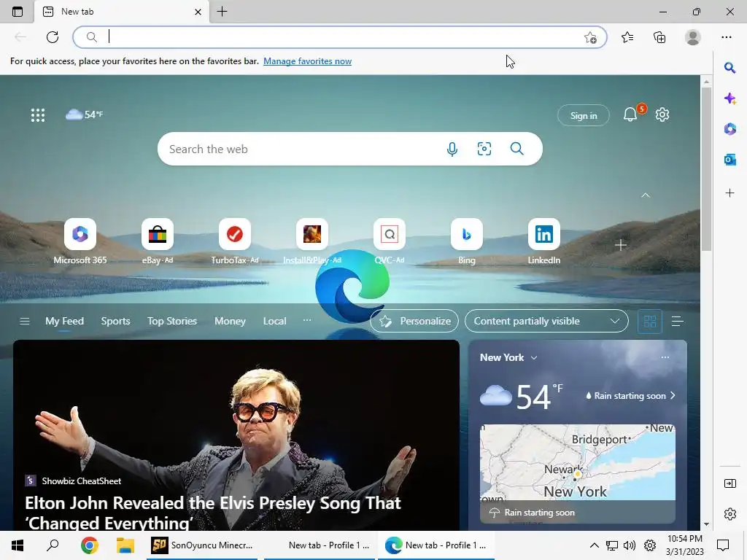Click the Sign in button

point(583,115)
